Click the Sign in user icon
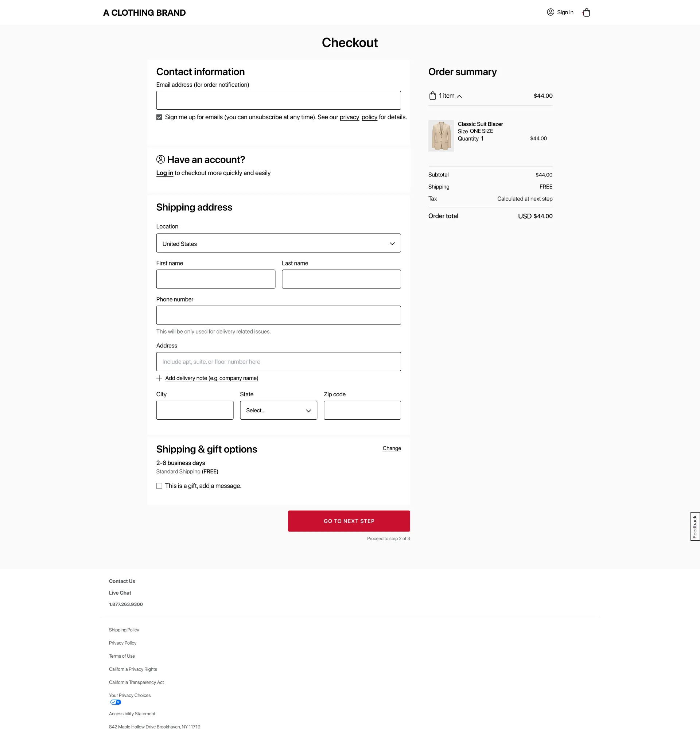This screenshot has width=700, height=739. pos(551,12)
